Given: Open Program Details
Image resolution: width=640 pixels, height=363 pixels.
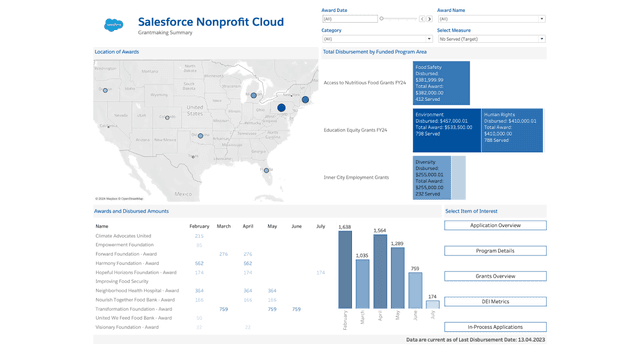Looking at the screenshot, I should (x=495, y=251).
